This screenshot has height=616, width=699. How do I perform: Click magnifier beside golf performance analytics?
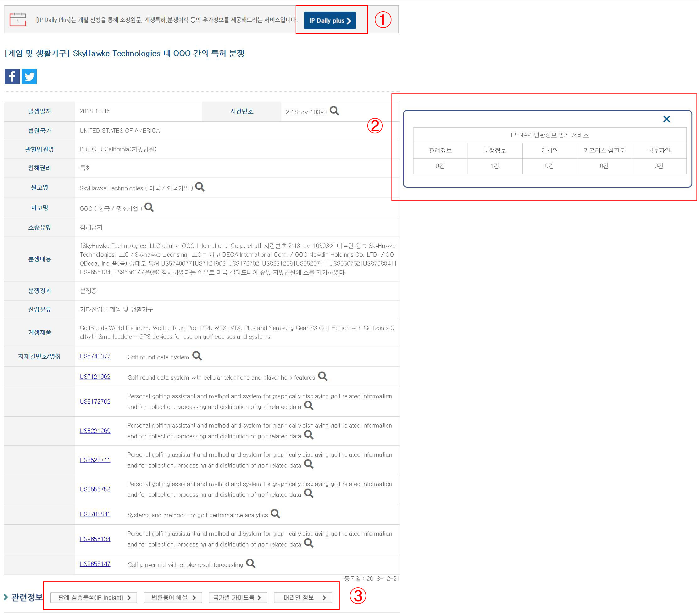[x=275, y=514]
